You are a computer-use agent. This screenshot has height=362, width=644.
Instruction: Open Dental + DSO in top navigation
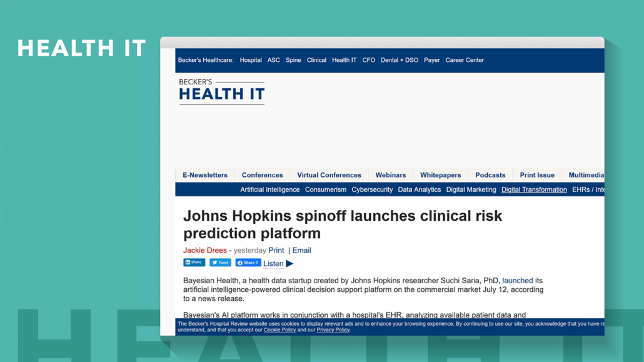click(x=400, y=60)
